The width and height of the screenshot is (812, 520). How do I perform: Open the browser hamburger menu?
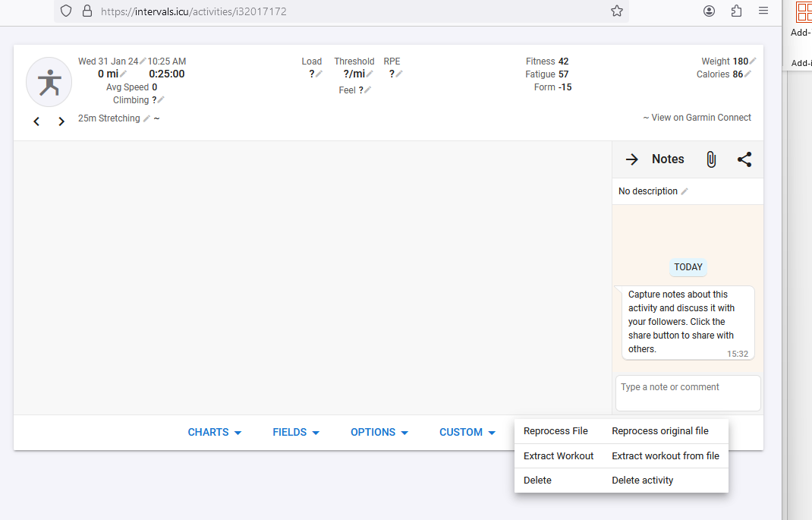(x=763, y=11)
